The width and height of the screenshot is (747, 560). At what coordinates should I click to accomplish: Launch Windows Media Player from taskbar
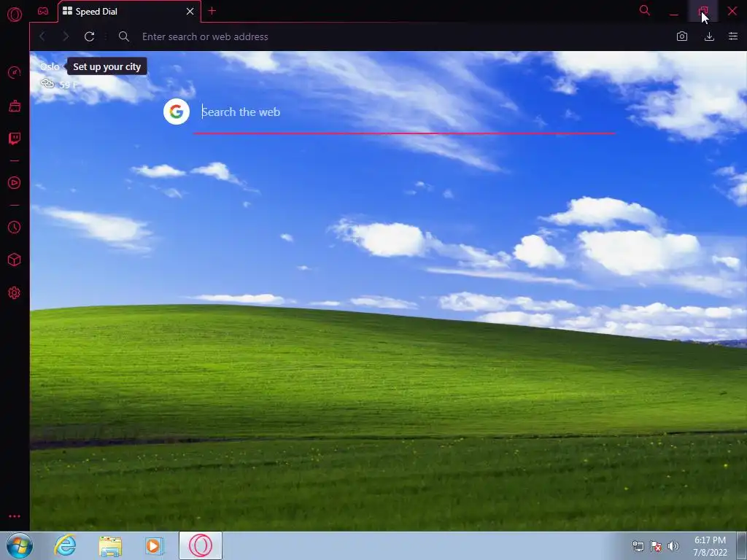[x=155, y=545]
